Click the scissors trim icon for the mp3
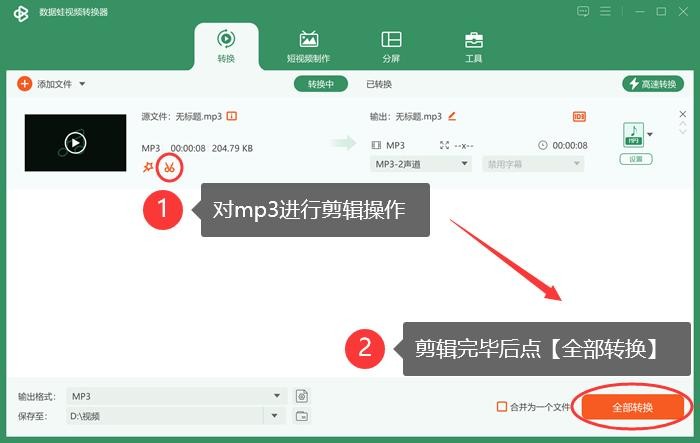Image resolution: width=700 pixels, height=443 pixels. 170,166
